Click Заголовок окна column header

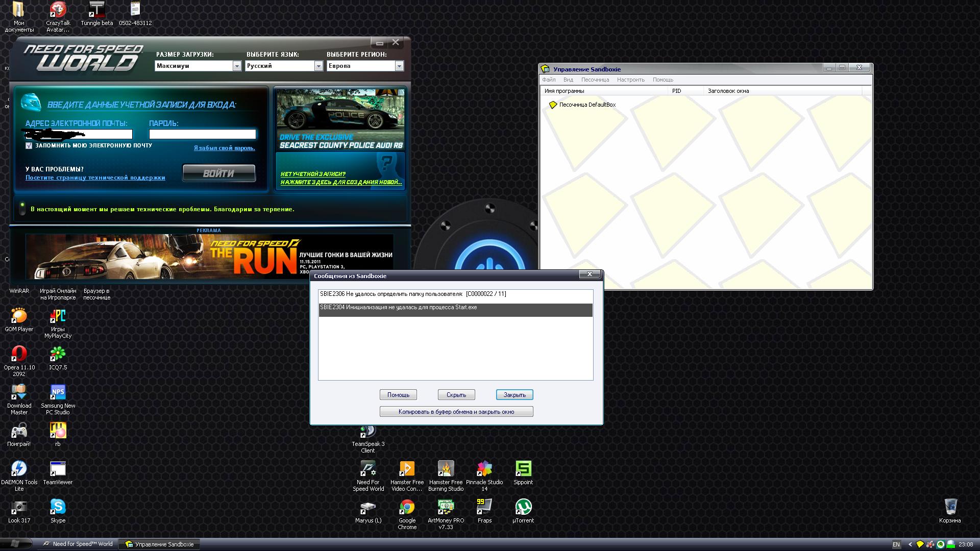pyautogui.click(x=782, y=91)
